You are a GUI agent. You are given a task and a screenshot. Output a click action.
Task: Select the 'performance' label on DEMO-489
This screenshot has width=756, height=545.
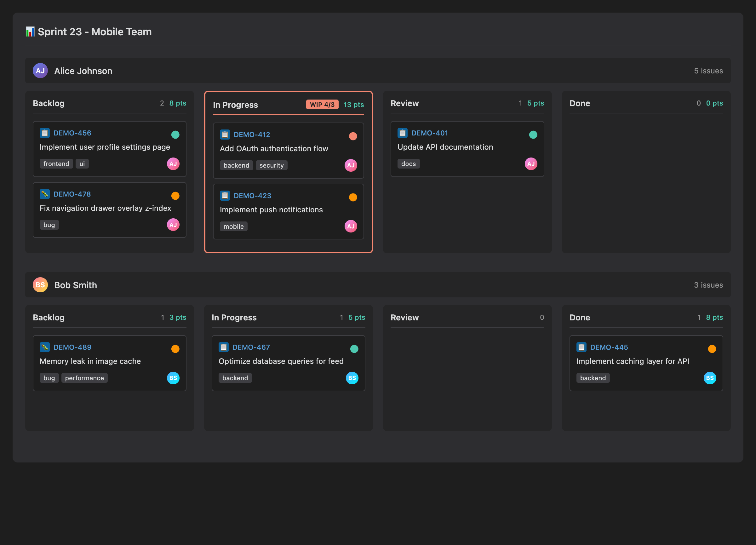click(x=85, y=378)
